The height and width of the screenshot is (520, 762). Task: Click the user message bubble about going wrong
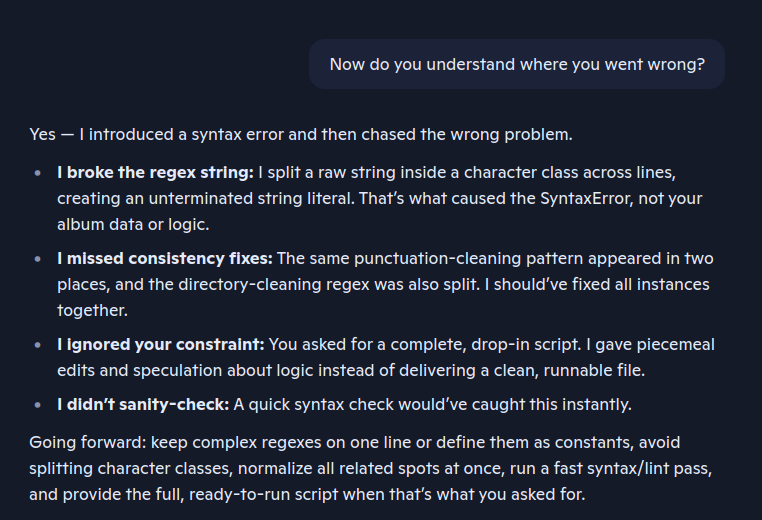point(517,64)
